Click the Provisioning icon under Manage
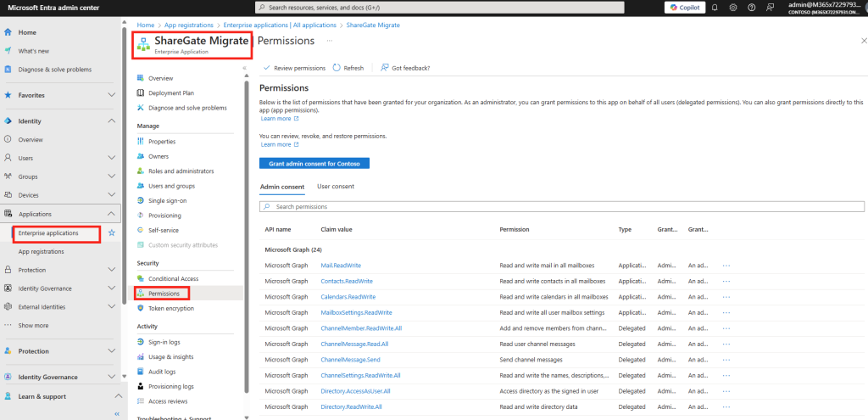 coord(141,216)
